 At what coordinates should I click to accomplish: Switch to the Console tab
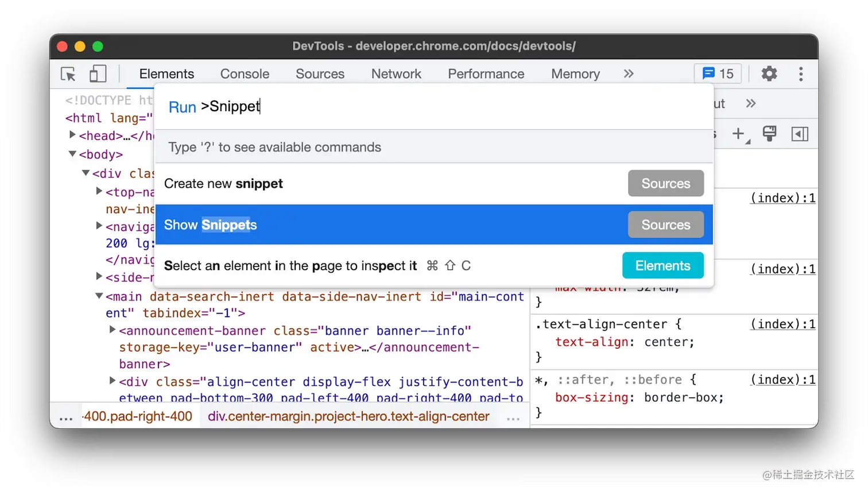[245, 74]
